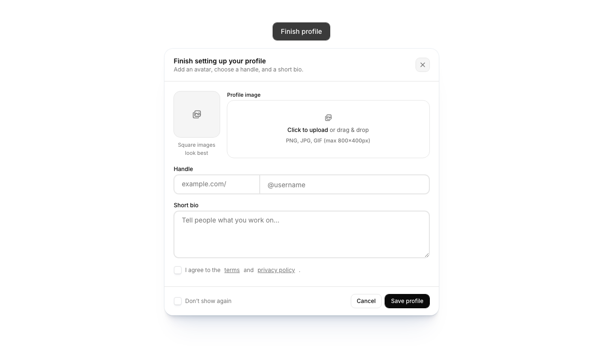Check the "Don't show again" option
This screenshot has height=364, width=610.
pos(178,301)
